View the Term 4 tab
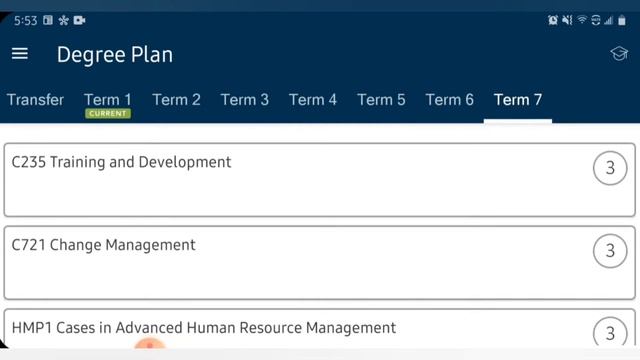The width and height of the screenshot is (640, 360). [313, 100]
